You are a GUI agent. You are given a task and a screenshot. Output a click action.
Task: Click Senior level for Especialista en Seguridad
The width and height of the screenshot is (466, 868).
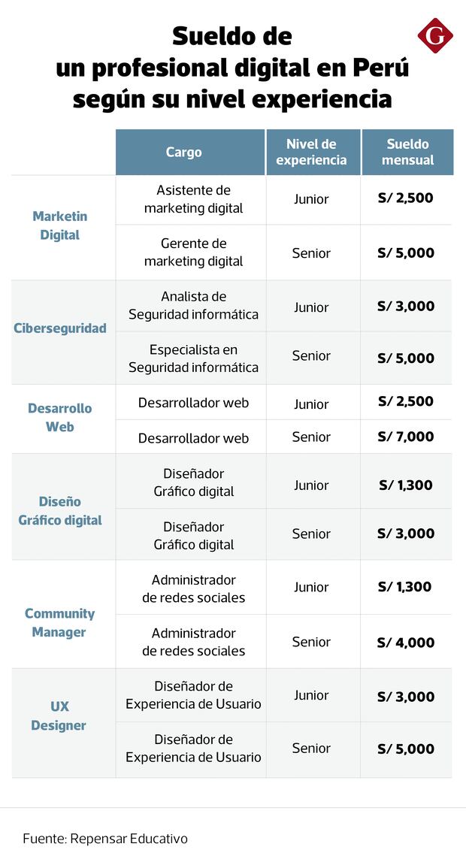coord(311,355)
